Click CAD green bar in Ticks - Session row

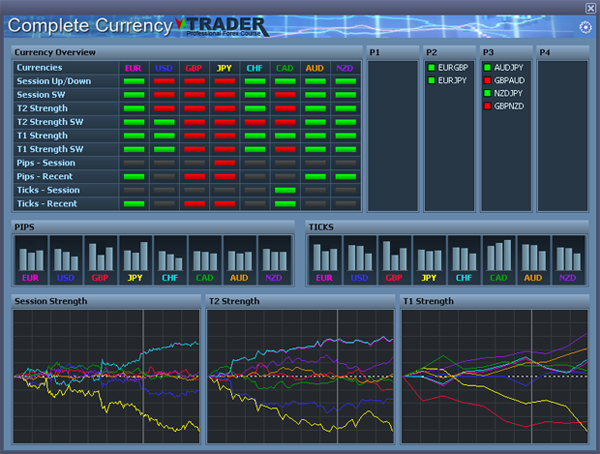tap(285, 190)
